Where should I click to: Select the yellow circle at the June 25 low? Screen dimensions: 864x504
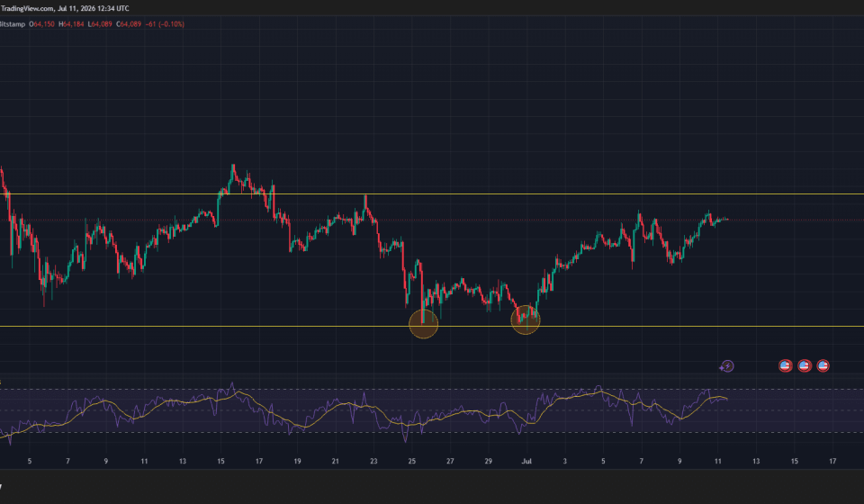tap(424, 324)
